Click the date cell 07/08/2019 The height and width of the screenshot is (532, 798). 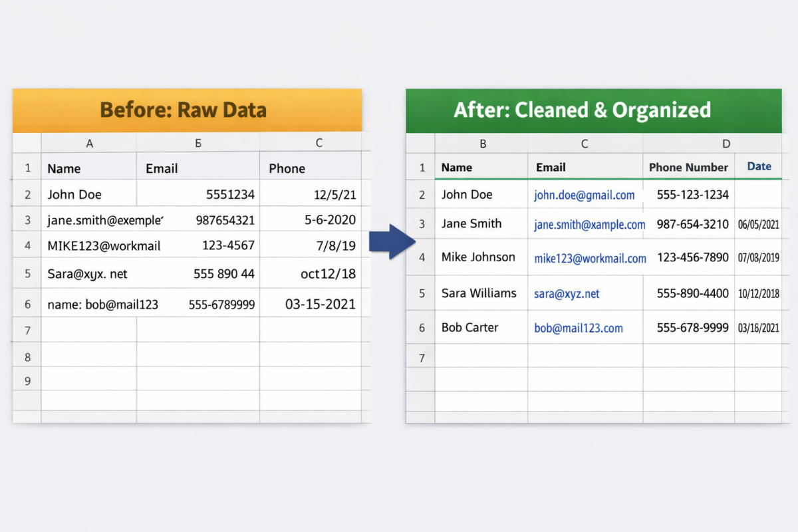tap(758, 258)
